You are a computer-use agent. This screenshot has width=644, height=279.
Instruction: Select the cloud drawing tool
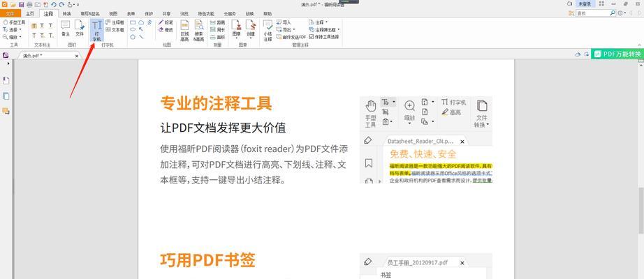tap(141, 22)
